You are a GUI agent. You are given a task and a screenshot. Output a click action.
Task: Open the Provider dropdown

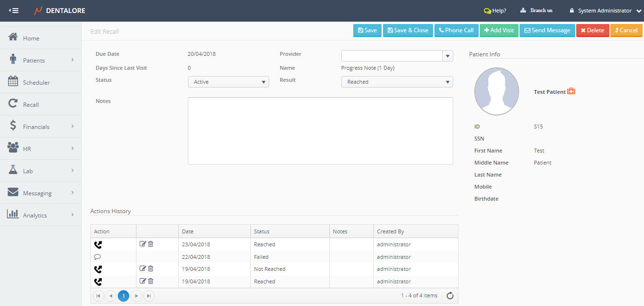point(447,56)
